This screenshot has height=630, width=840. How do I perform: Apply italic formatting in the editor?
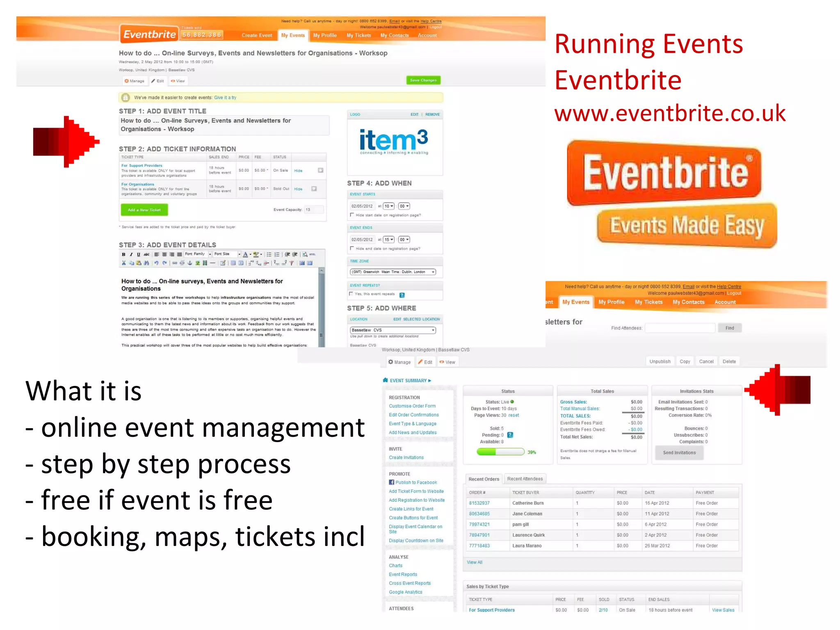tap(131, 254)
